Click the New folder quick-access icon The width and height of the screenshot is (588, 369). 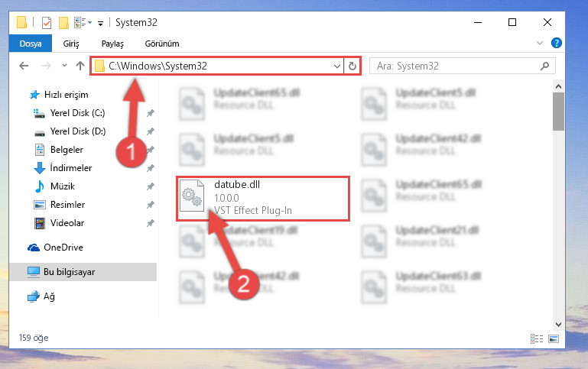click(63, 23)
